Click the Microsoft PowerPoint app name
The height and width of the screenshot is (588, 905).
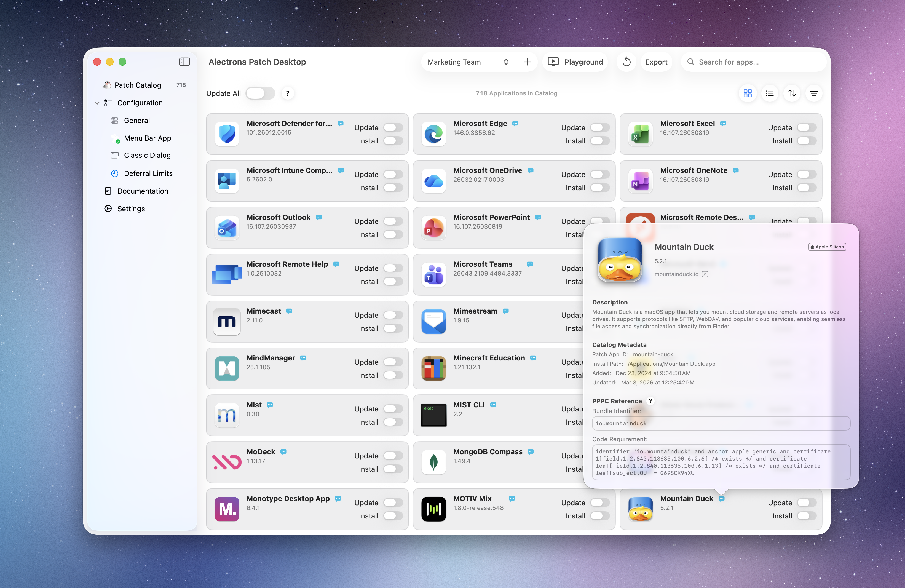click(491, 217)
